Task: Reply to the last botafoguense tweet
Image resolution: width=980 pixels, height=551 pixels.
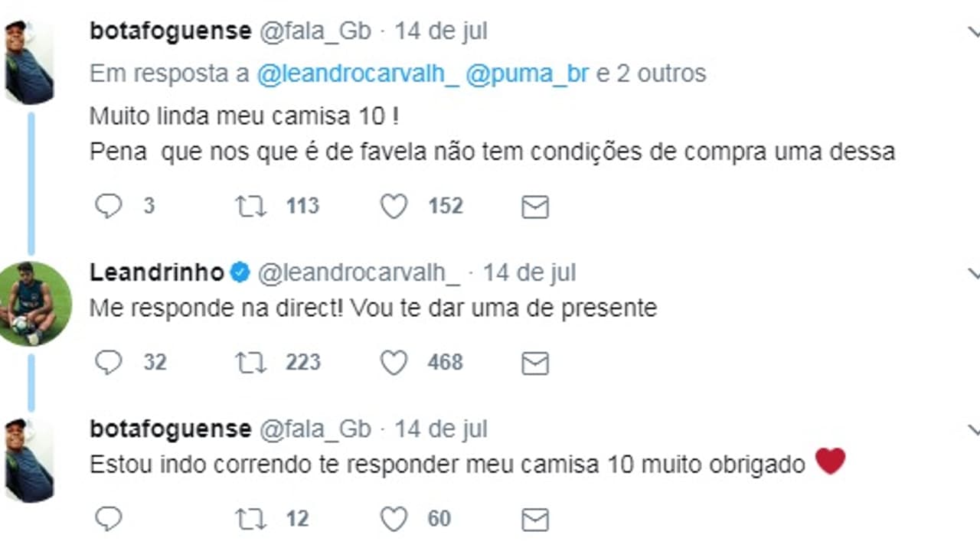Action: 108,519
